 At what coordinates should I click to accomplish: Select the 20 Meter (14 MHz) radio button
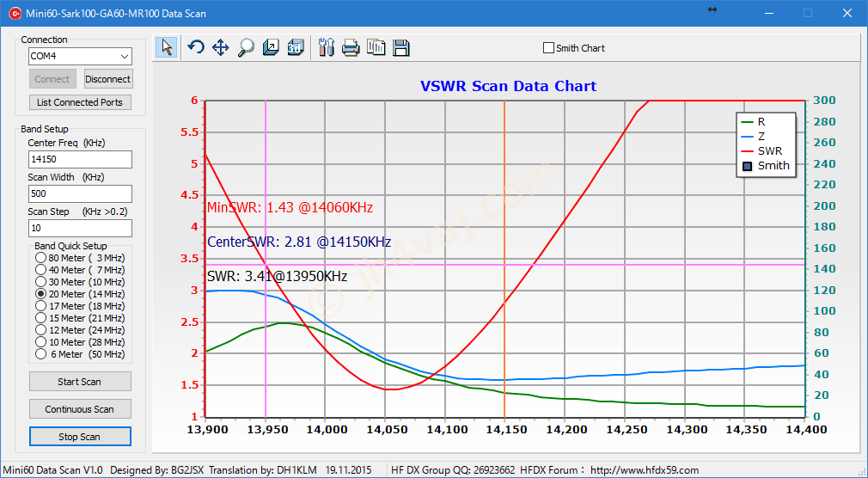pyautogui.click(x=41, y=293)
